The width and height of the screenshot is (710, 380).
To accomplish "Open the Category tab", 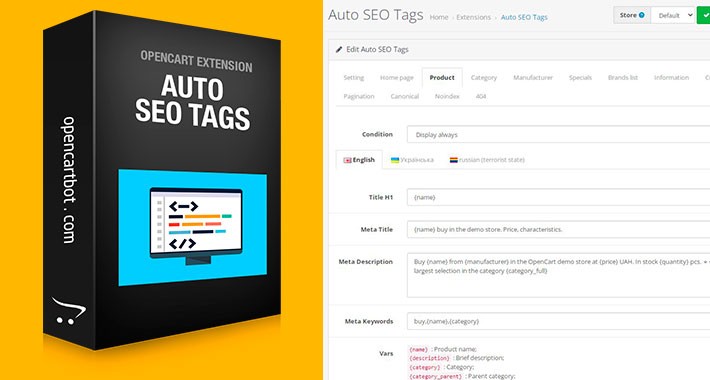I will pos(484,77).
